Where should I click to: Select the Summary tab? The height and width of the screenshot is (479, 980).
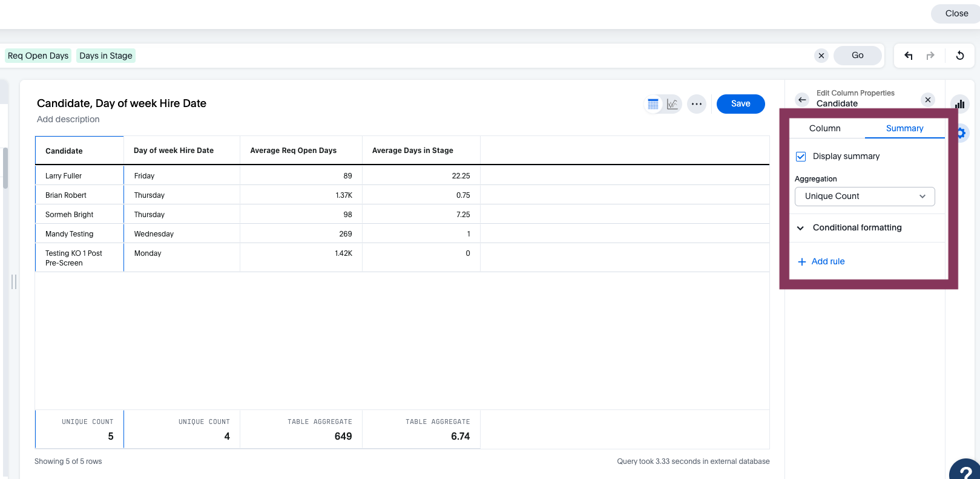click(x=904, y=128)
